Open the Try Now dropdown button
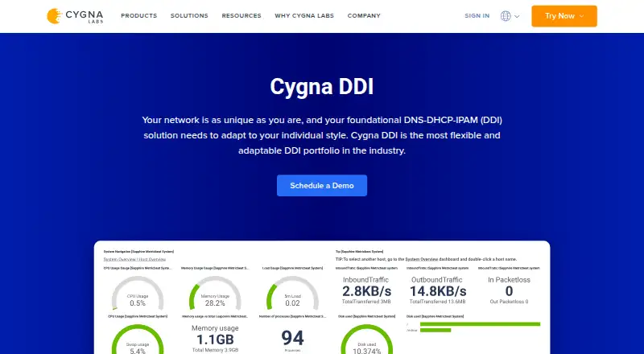 coord(564,16)
